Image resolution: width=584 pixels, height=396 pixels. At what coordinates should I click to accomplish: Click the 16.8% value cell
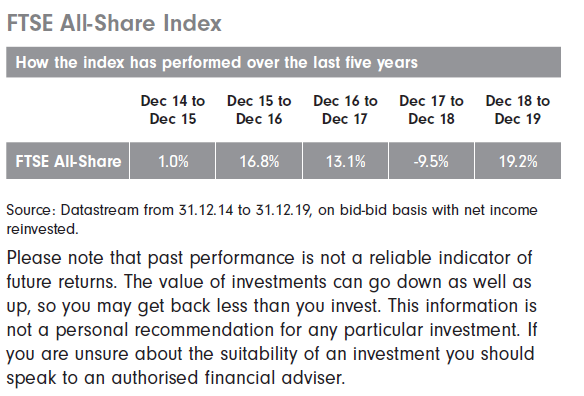pos(259,161)
